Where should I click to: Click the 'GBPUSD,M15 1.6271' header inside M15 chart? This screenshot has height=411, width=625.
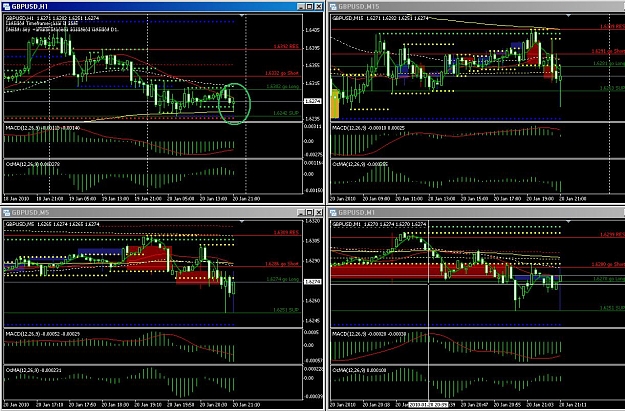tap(356, 18)
